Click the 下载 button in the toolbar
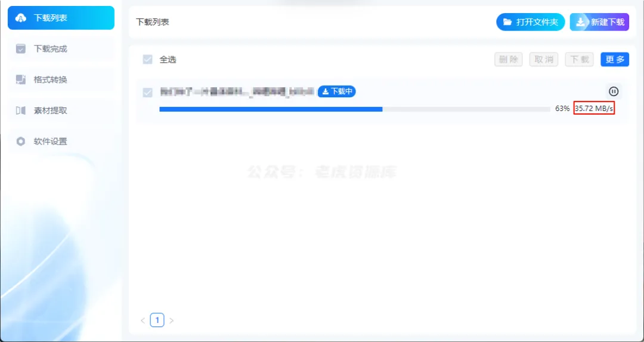 pyautogui.click(x=580, y=59)
